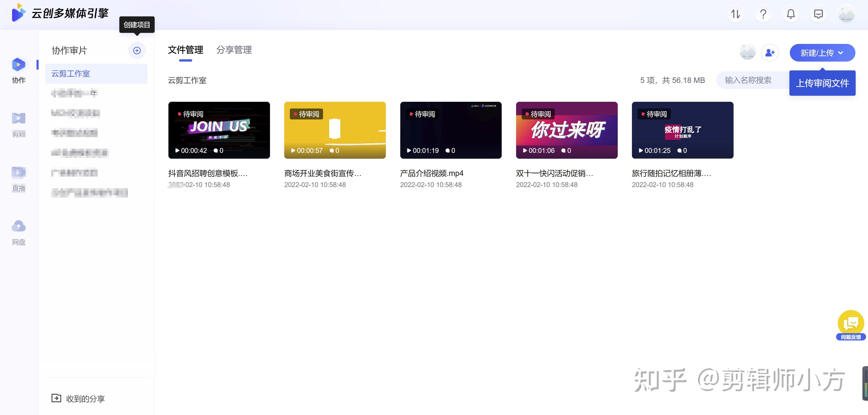Image resolution: width=868 pixels, height=415 pixels.
Task: Play the 00:00:57 yellow video
Action: point(293,150)
